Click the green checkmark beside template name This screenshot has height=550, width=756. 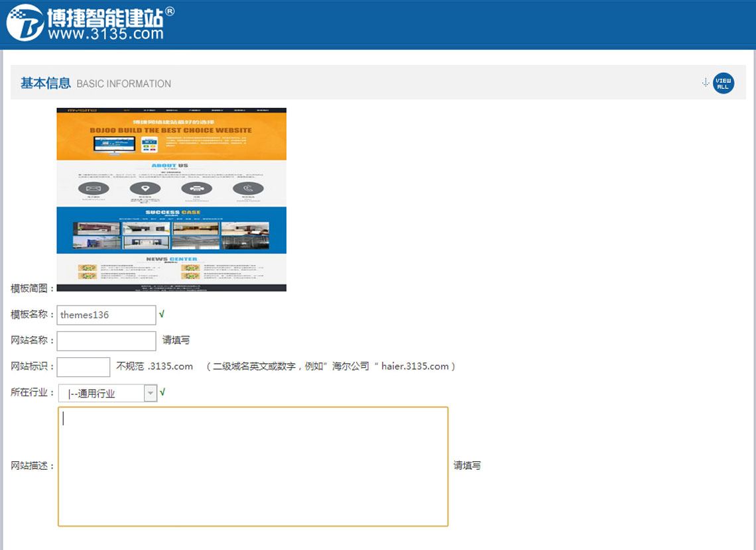pos(162,314)
